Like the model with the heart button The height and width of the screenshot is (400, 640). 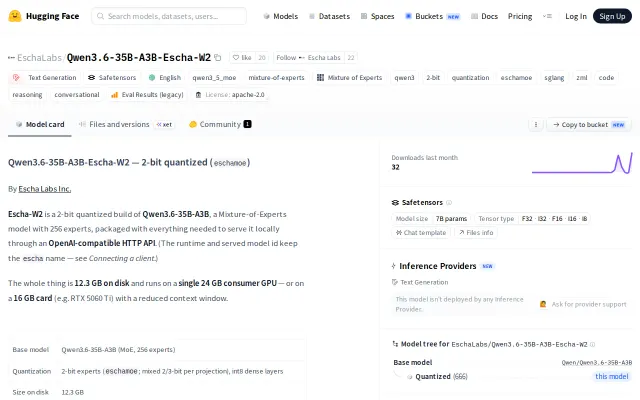click(242, 58)
